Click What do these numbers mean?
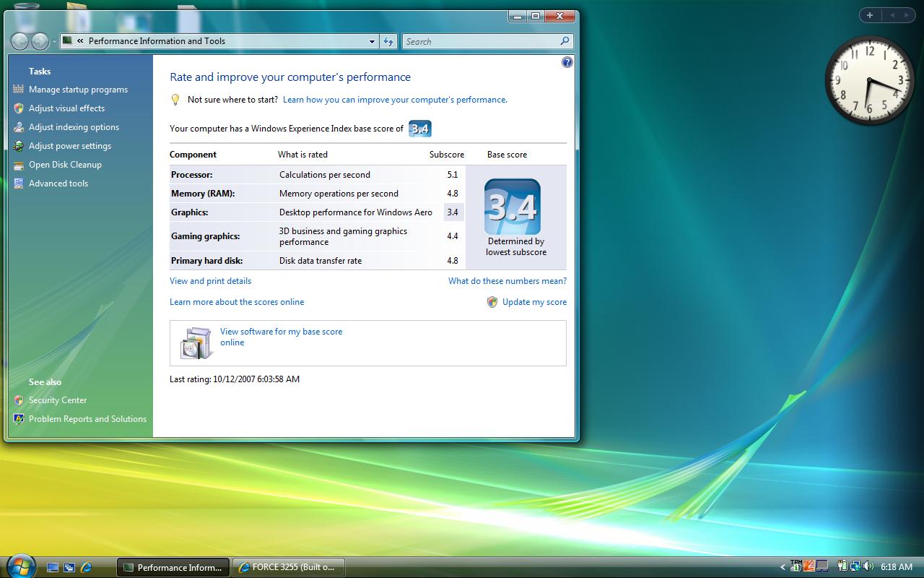The height and width of the screenshot is (578, 924). coord(507,281)
